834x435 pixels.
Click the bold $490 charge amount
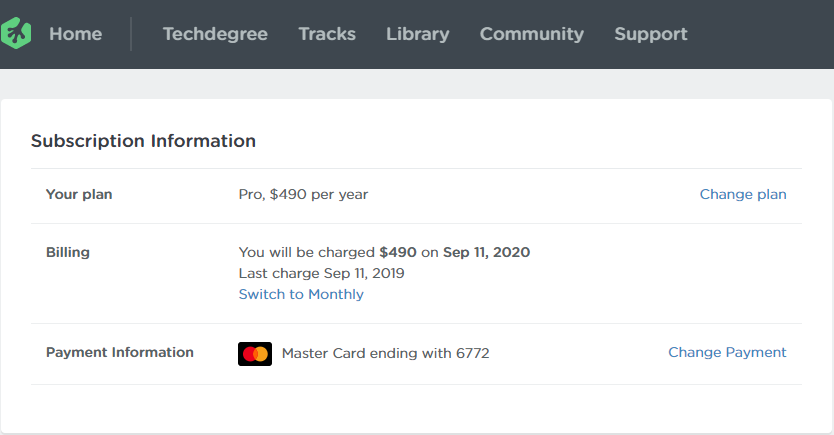pyautogui.click(x=398, y=252)
